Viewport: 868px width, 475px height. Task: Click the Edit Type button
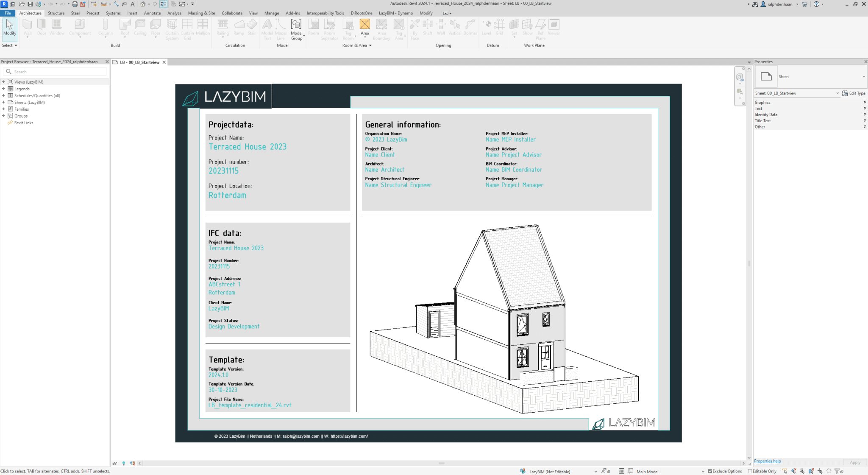(x=854, y=93)
